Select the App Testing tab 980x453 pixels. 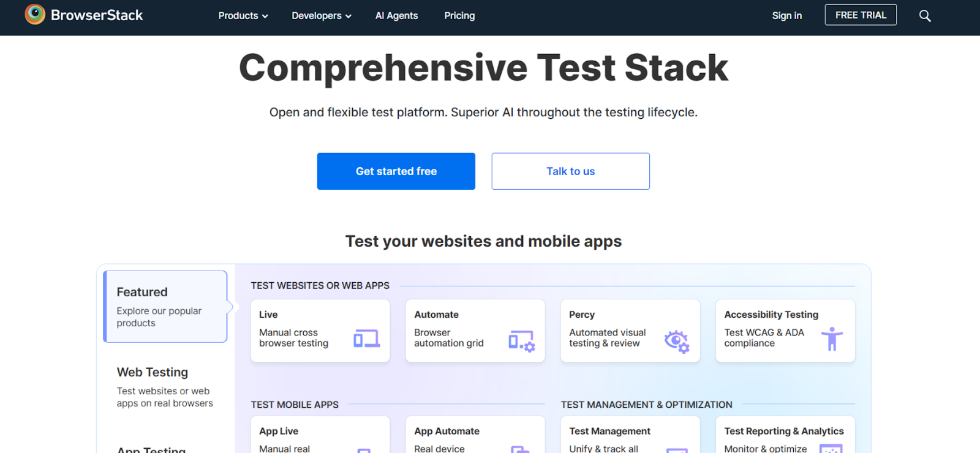[151, 449]
